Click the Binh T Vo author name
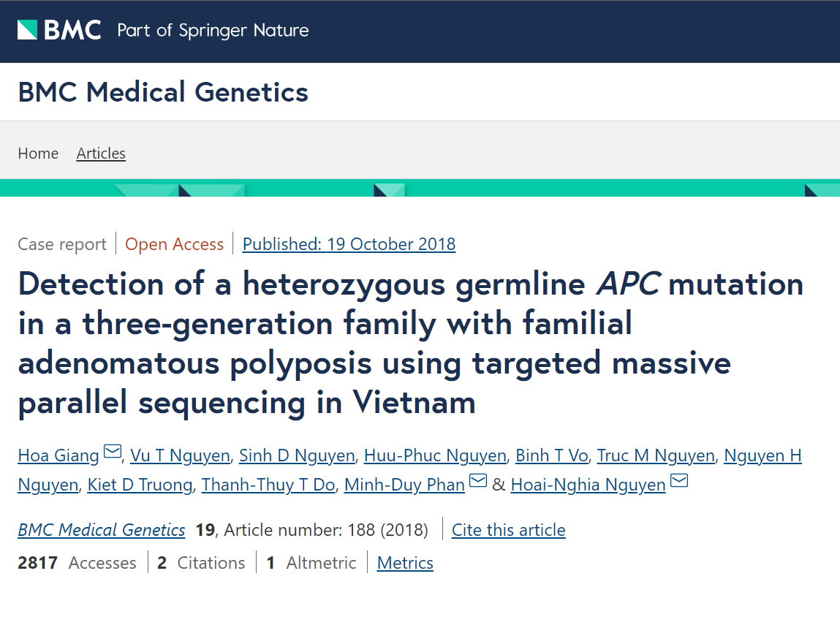 pyautogui.click(x=551, y=455)
